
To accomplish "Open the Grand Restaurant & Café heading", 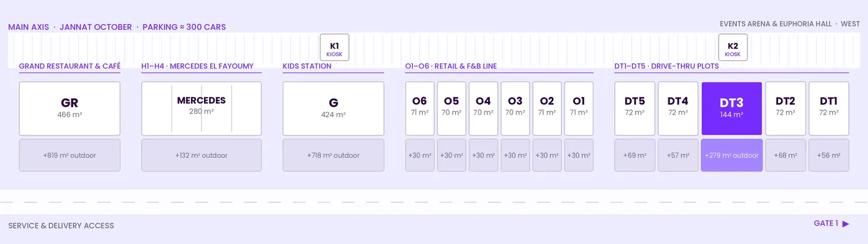I will tap(69, 66).
